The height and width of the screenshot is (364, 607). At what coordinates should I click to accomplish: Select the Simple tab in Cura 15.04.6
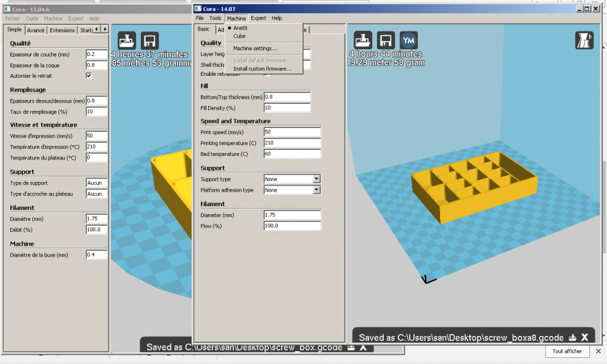[x=15, y=29]
